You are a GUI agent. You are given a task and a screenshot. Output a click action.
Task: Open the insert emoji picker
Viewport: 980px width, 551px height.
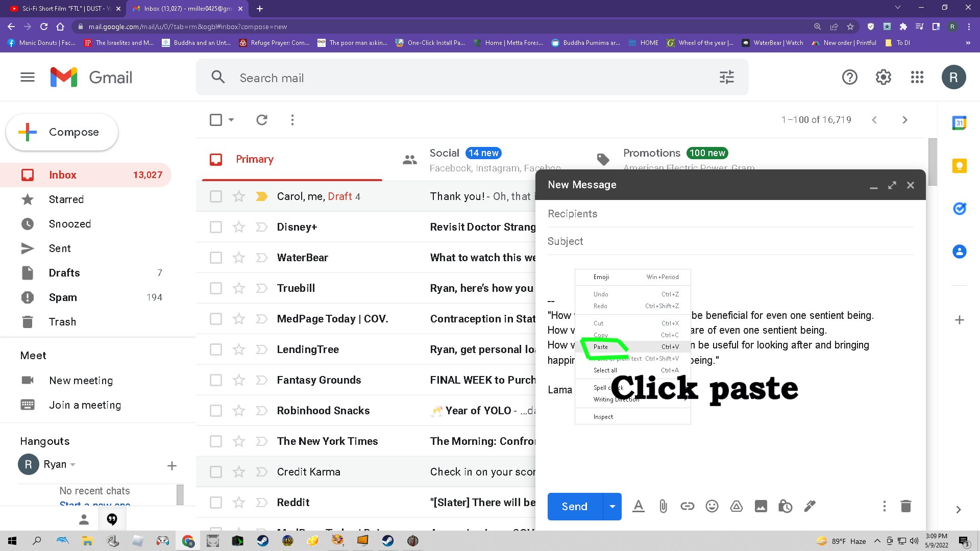tap(712, 507)
